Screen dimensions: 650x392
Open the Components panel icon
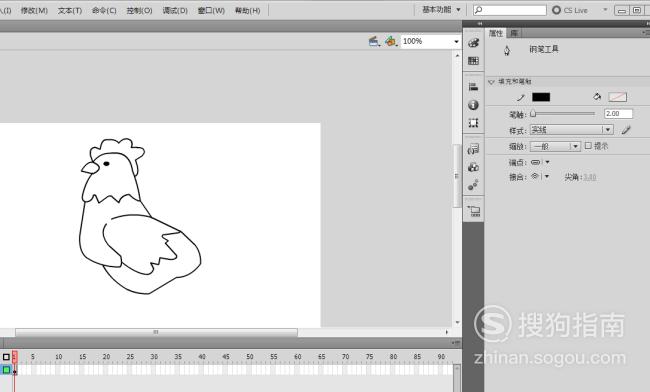tap(473, 167)
